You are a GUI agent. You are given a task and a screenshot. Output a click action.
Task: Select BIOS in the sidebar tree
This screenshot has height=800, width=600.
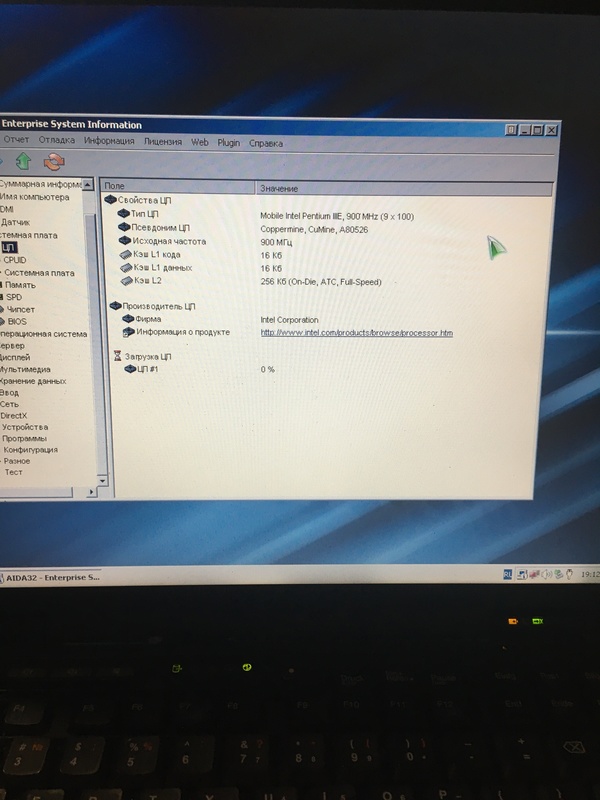(x=17, y=321)
